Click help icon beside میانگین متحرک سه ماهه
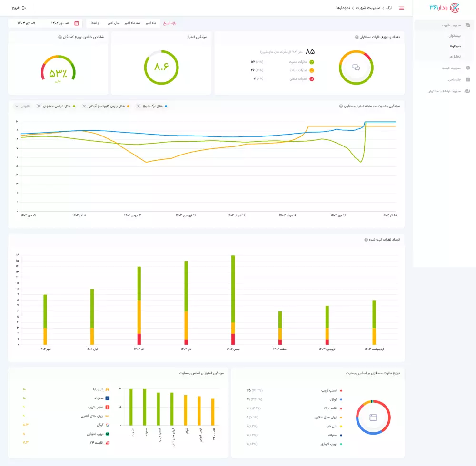This screenshot has width=476, height=466. pos(341,106)
